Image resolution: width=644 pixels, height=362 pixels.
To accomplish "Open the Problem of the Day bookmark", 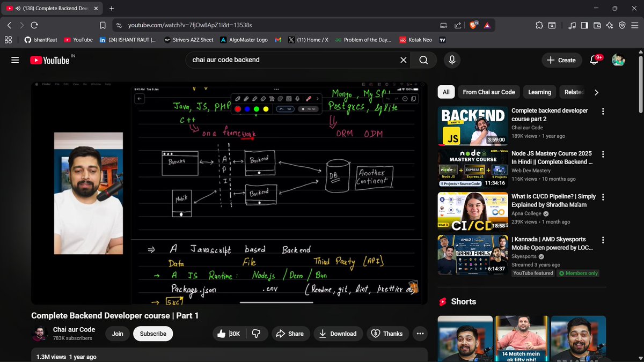I will (x=363, y=40).
